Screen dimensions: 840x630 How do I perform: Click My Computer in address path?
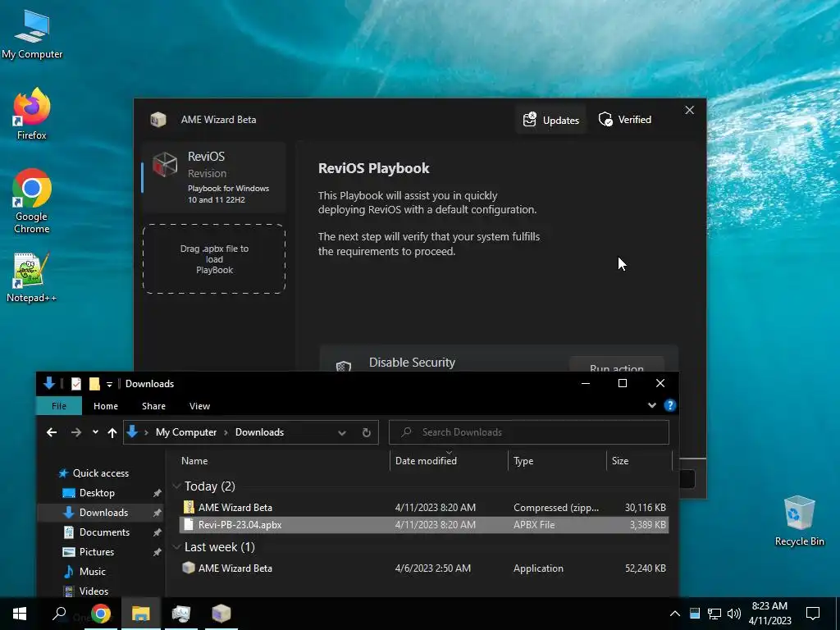click(x=186, y=432)
